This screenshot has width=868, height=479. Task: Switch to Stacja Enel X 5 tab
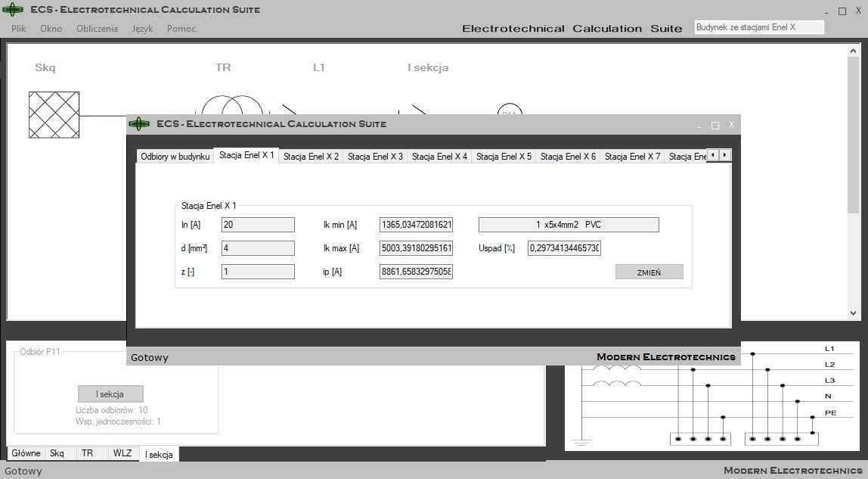pos(504,157)
